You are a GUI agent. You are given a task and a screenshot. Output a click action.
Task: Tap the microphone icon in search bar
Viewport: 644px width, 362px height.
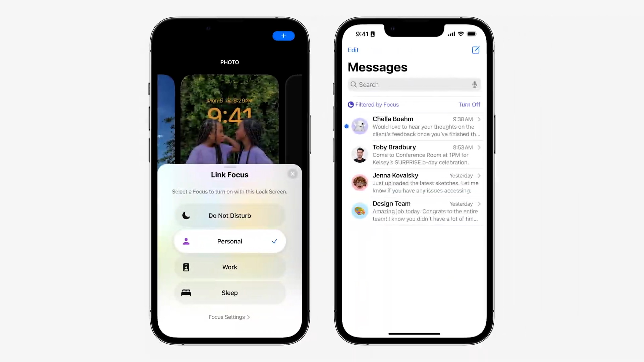pyautogui.click(x=474, y=84)
